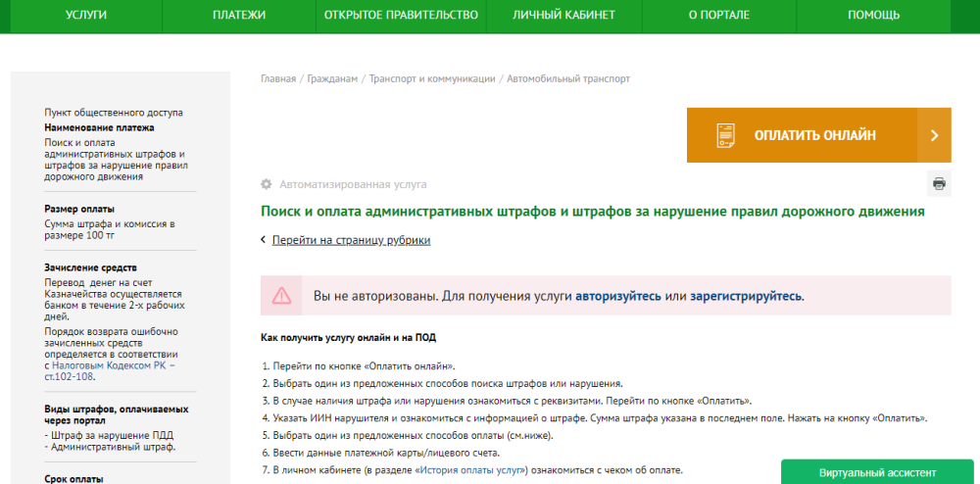The width and height of the screenshot is (980, 484).
Task: Click the warning triangle icon in alert
Action: click(x=282, y=295)
